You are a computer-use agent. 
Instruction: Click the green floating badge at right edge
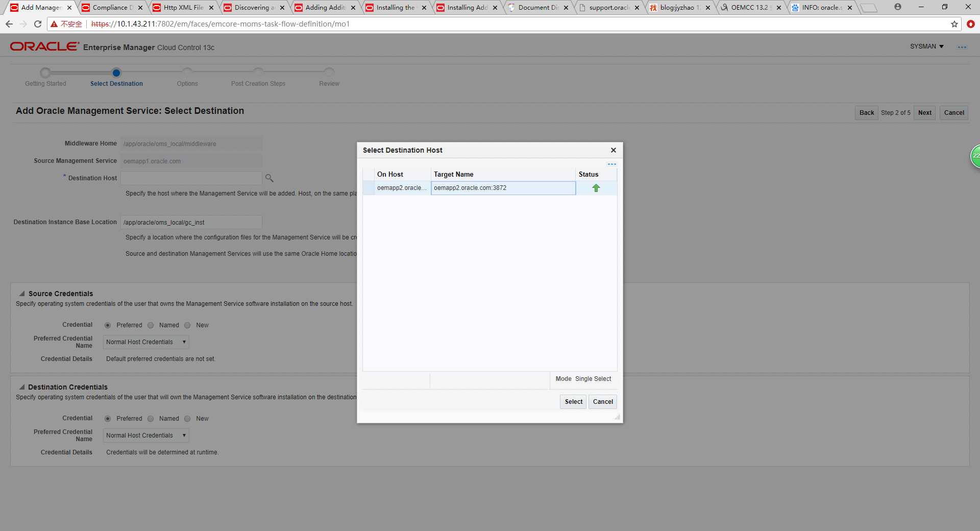pyautogui.click(x=975, y=156)
